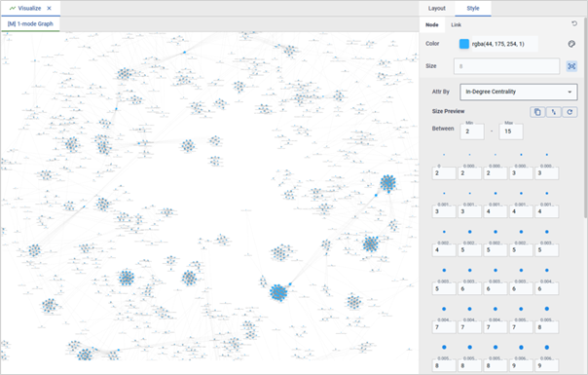588x375 pixels.
Task: Click the Min value field
Action: click(472, 131)
